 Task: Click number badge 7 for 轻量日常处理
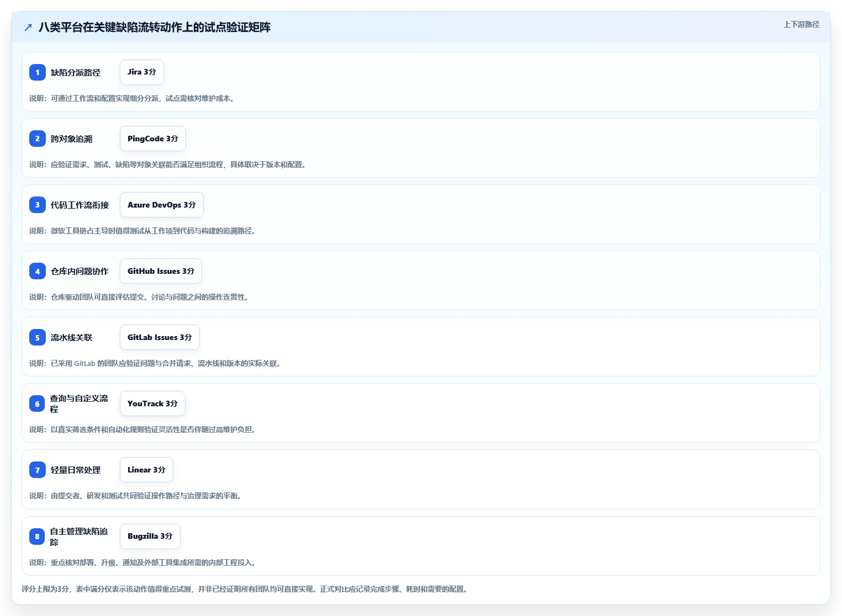[38, 470]
